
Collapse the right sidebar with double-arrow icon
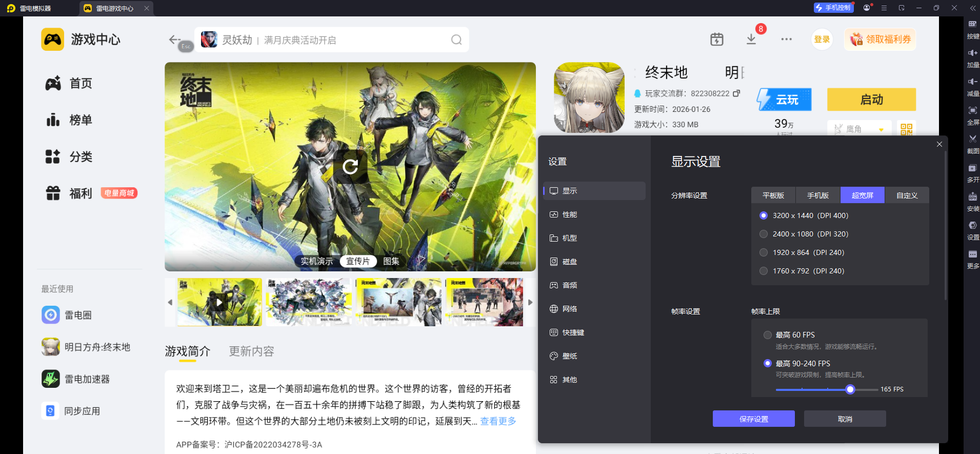(973, 8)
